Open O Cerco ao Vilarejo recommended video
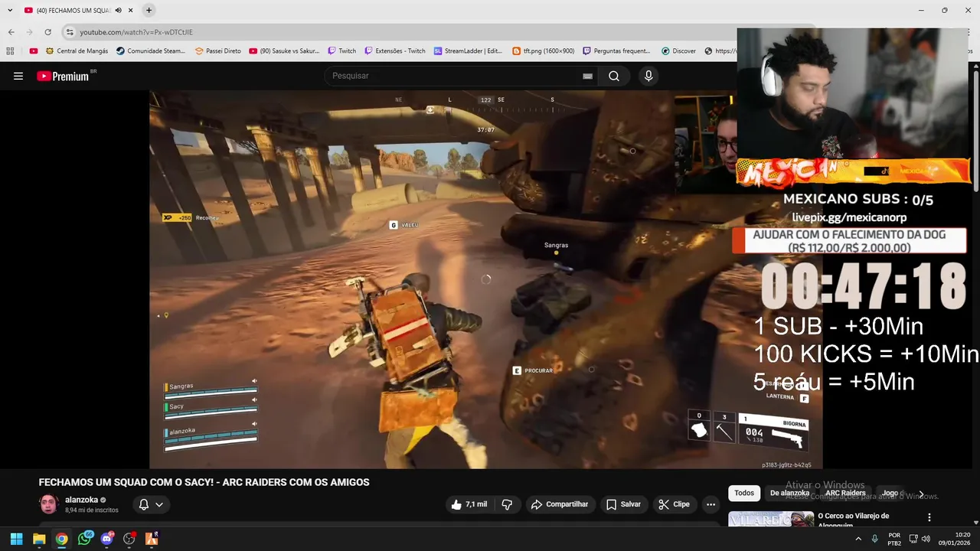 pos(853,520)
